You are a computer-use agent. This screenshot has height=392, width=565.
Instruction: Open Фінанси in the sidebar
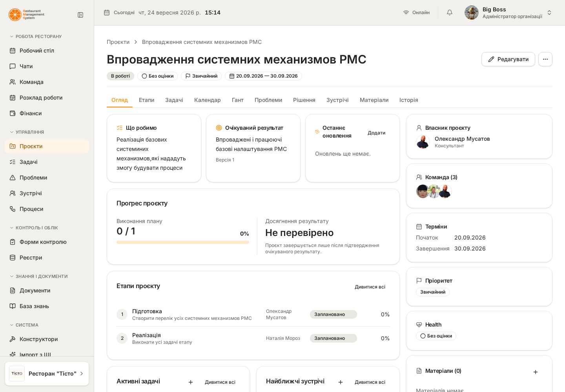click(x=47, y=113)
